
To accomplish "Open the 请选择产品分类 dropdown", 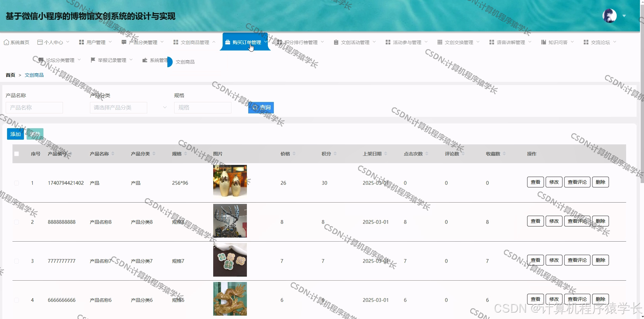I will click(x=119, y=108).
